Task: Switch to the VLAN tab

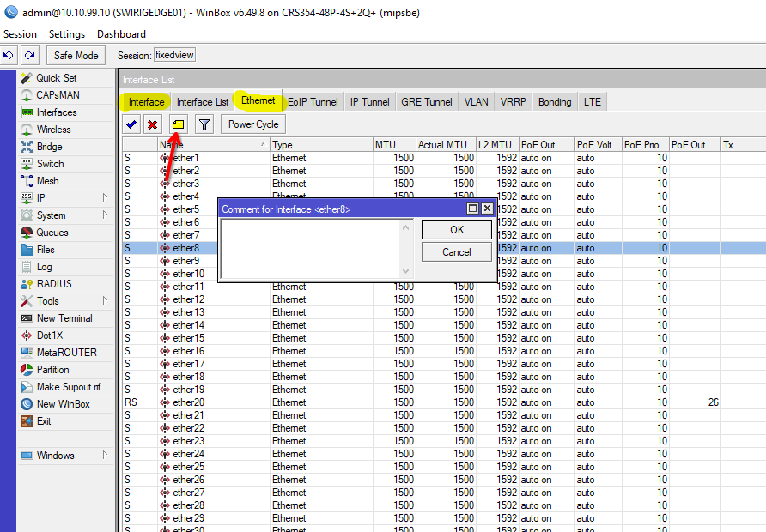Action: (476, 102)
